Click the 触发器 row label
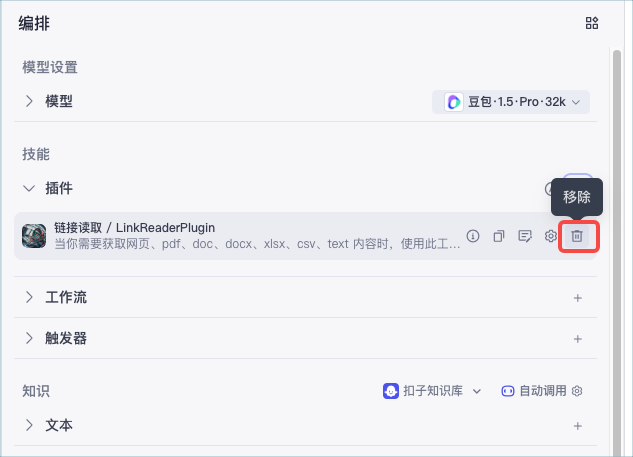This screenshot has height=457, width=633. pyautogui.click(x=66, y=338)
